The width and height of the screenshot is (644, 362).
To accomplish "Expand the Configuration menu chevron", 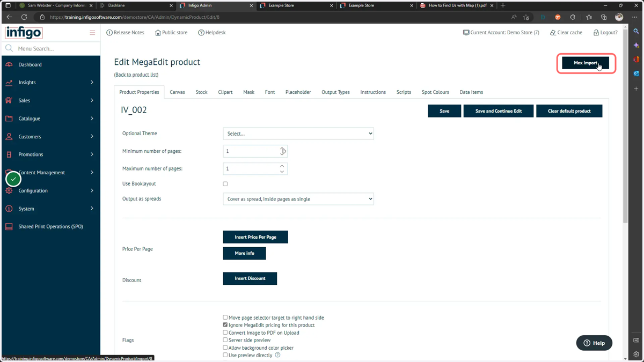I will (92, 191).
